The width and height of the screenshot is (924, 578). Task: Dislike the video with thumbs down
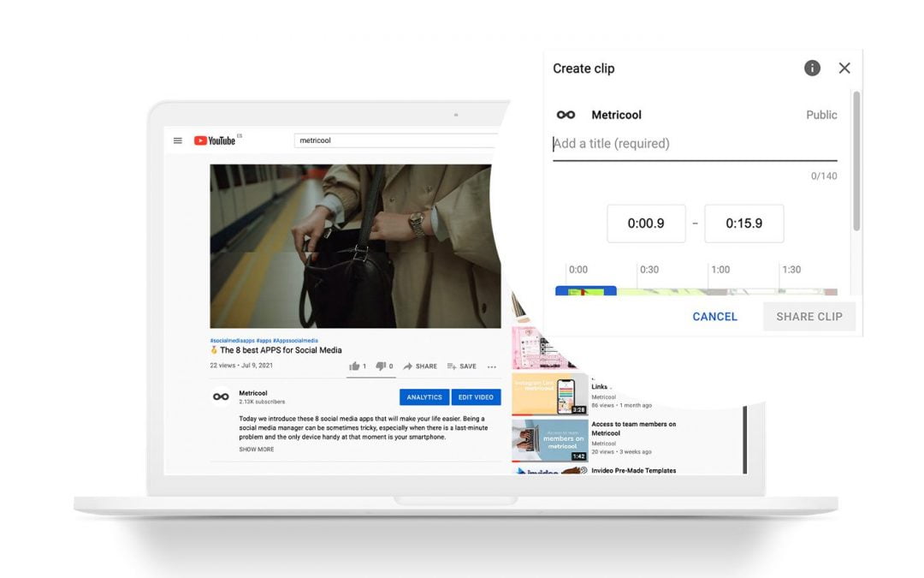pyautogui.click(x=381, y=366)
